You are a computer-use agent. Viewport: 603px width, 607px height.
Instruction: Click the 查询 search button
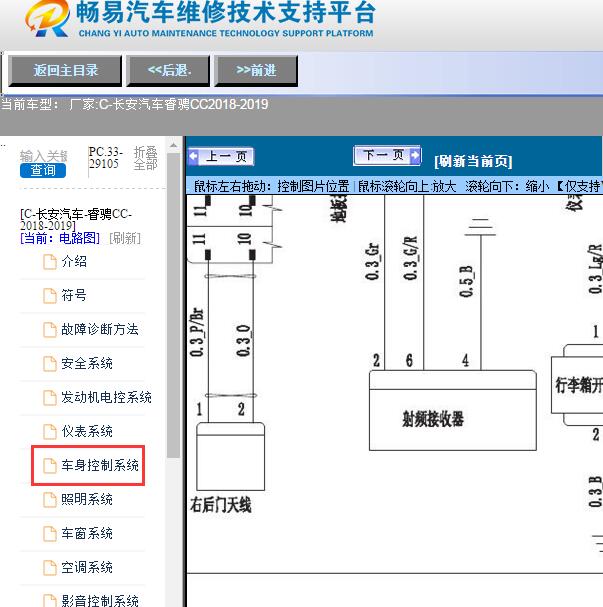43,170
